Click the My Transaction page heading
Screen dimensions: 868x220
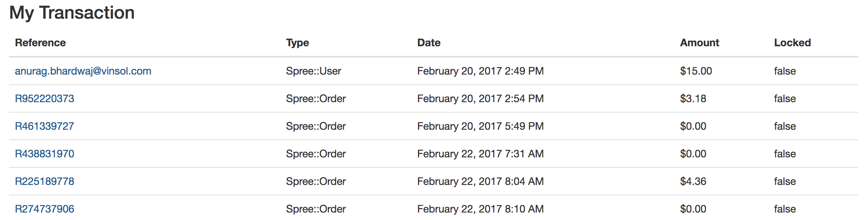[72, 13]
